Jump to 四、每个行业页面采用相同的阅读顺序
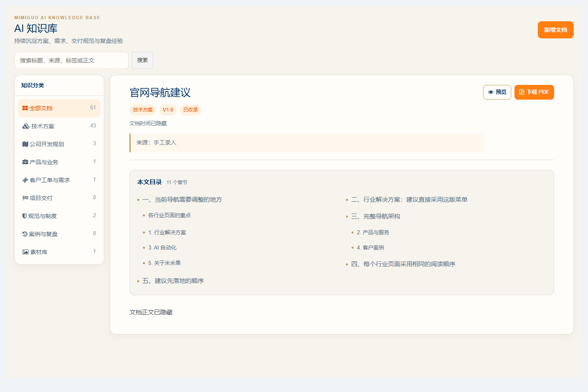This screenshot has width=588, height=392. [403, 264]
